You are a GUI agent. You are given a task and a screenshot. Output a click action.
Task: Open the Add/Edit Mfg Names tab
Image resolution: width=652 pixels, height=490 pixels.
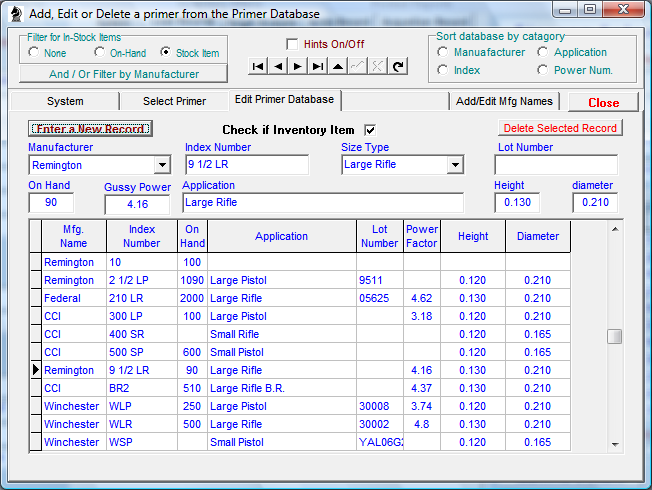tap(504, 101)
